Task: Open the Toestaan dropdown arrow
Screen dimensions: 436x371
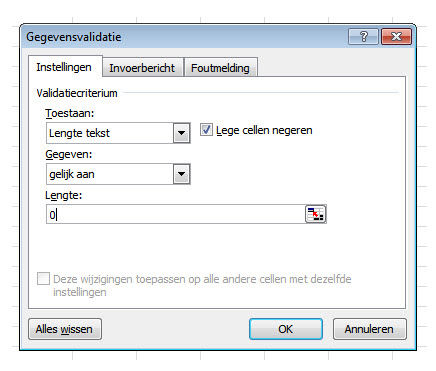Action: coord(181,133)
